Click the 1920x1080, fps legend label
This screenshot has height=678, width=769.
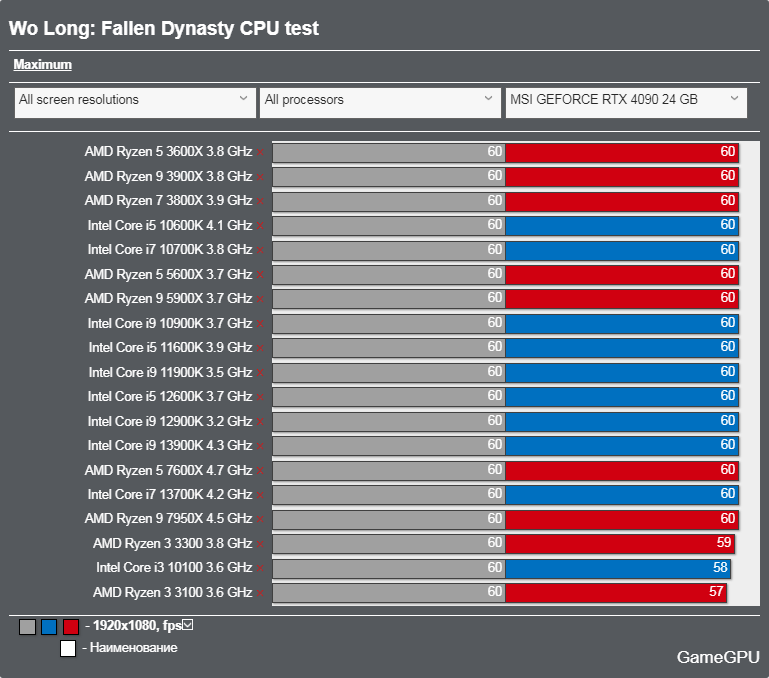click(x=137, y=626)
